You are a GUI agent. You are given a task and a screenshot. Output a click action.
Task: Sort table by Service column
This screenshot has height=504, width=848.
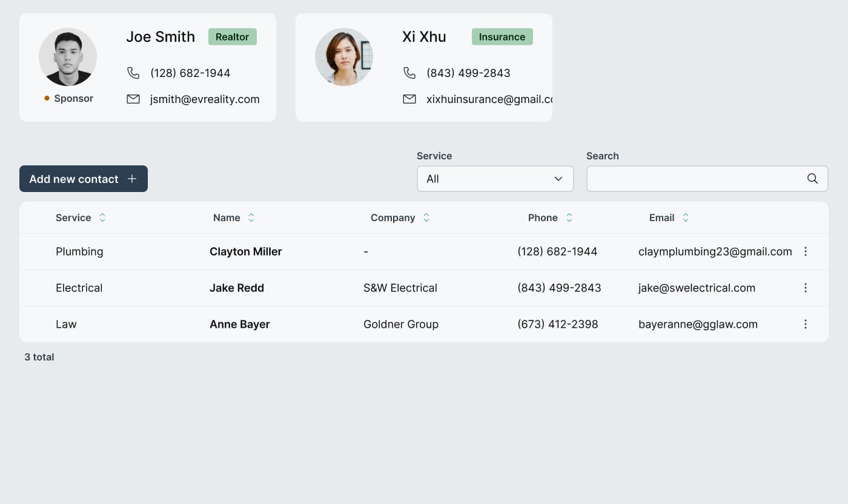click(102, 217)
